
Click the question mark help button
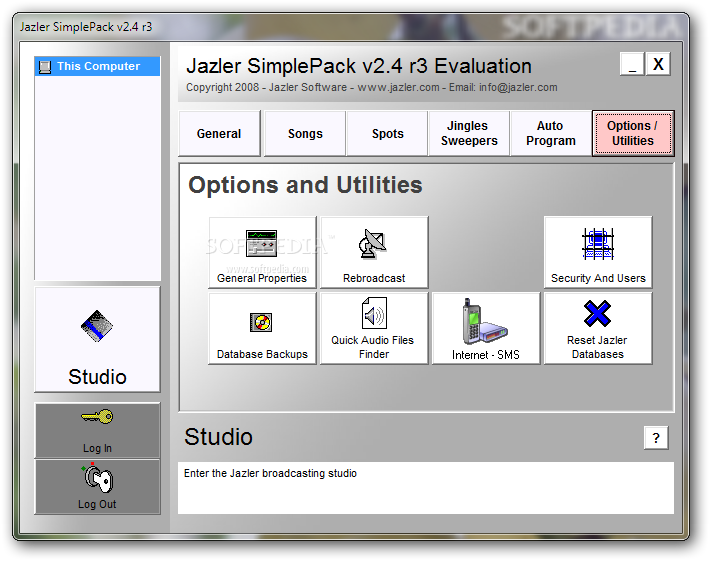tap(656, 438)
